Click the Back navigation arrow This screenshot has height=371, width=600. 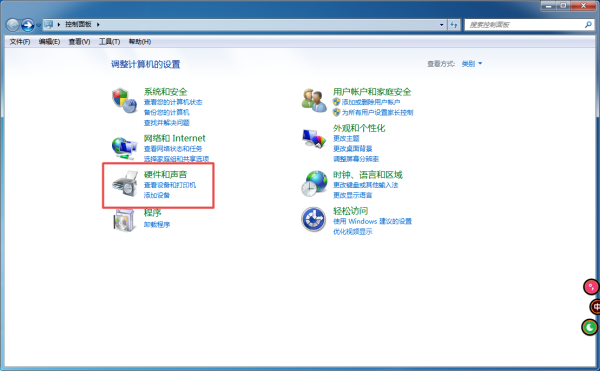[x=13, y=25]
